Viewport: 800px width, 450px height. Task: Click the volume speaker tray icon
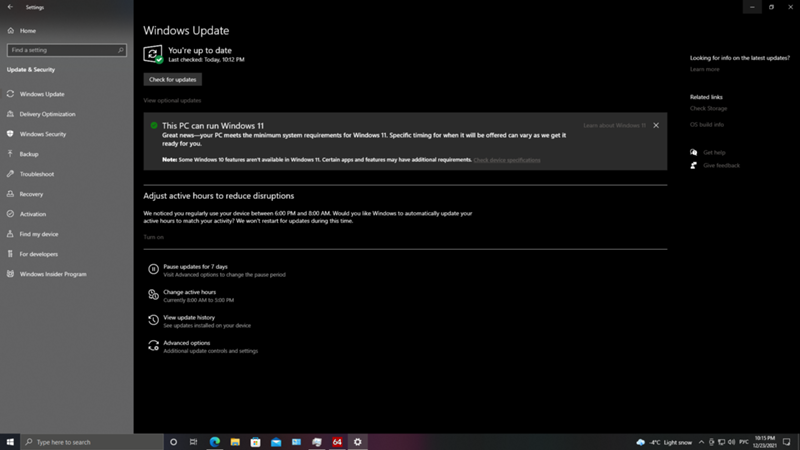[x=732, y=442]
